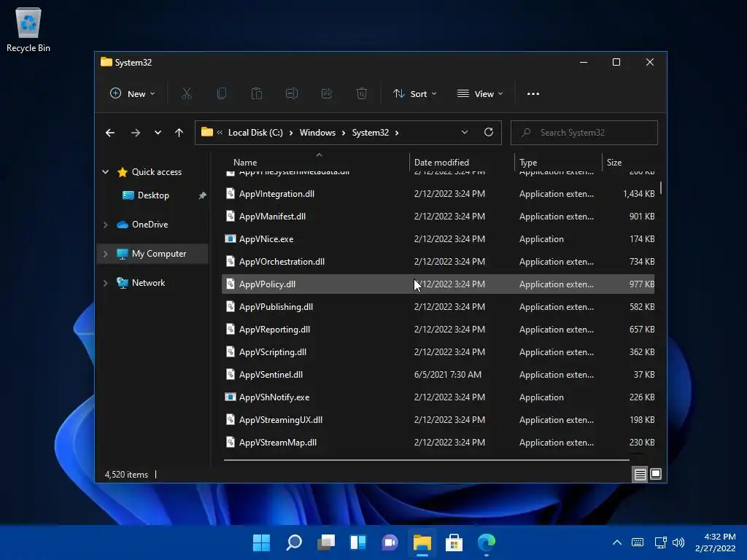Click the Delete trash can icon
The width and height of the screenshot is (747, 560).
tap(362, 94)
